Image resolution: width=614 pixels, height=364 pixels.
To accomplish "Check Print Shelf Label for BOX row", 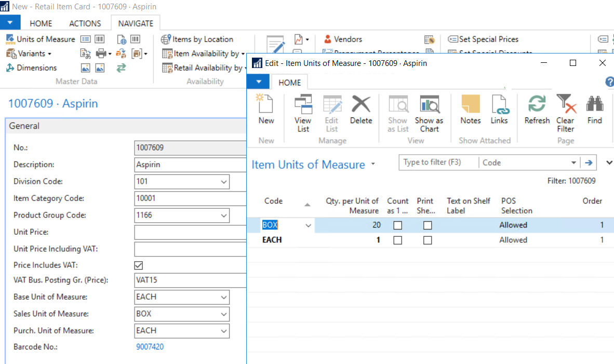I will (x=428, y=225).
